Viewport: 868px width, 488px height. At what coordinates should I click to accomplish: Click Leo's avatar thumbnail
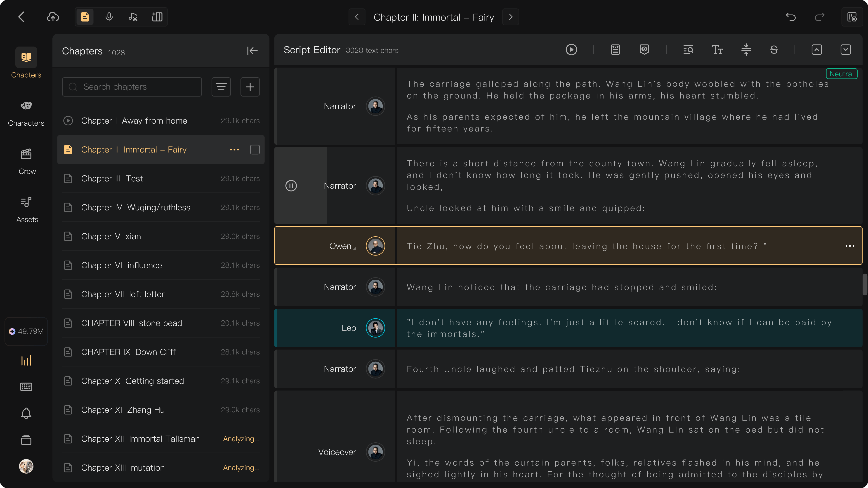375,328
